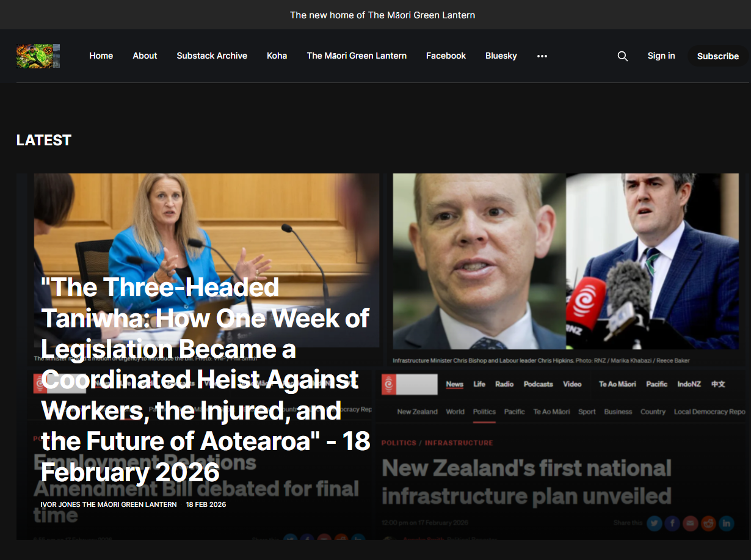The height and width of the screenshot is (560, 751).
Task: Click the Politics category in right card
Action: 484,412
